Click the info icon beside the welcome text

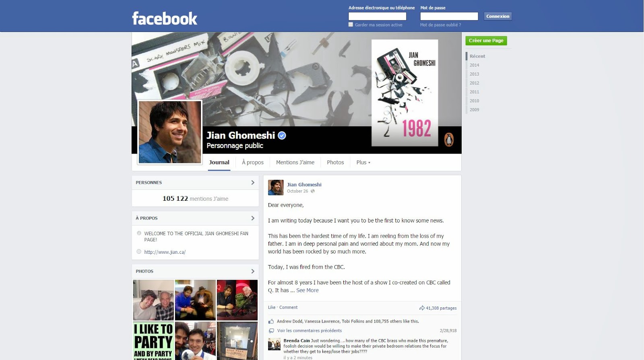tap(139, 233)
